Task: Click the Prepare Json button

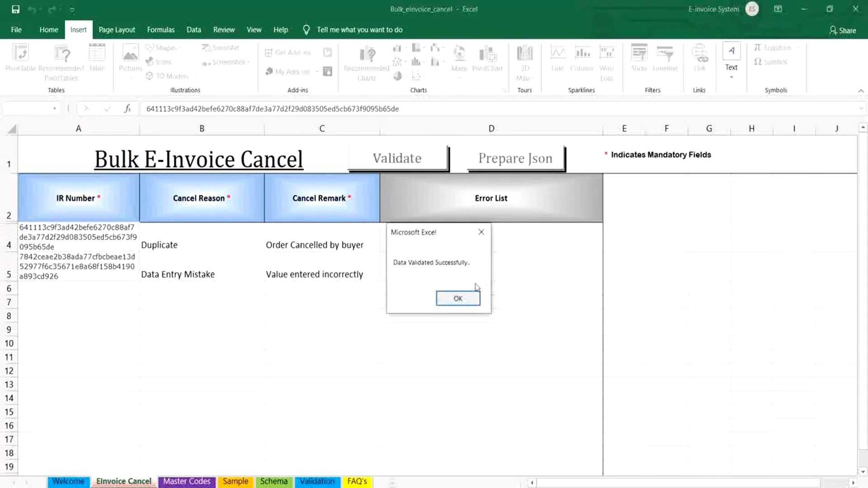Action: [516, 158]
